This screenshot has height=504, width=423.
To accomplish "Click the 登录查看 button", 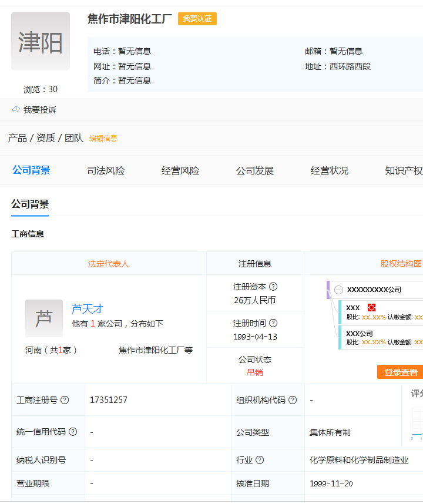I will [x=401, y=372].
